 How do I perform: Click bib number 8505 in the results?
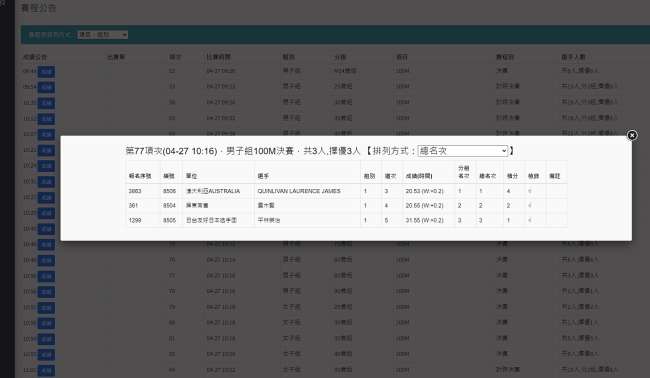169,220
